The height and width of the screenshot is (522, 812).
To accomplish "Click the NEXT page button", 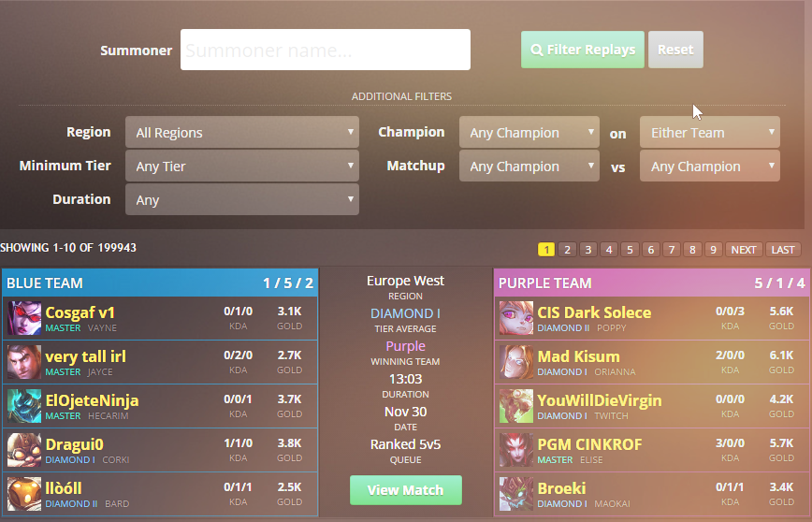I will click(x=744, y=250).
